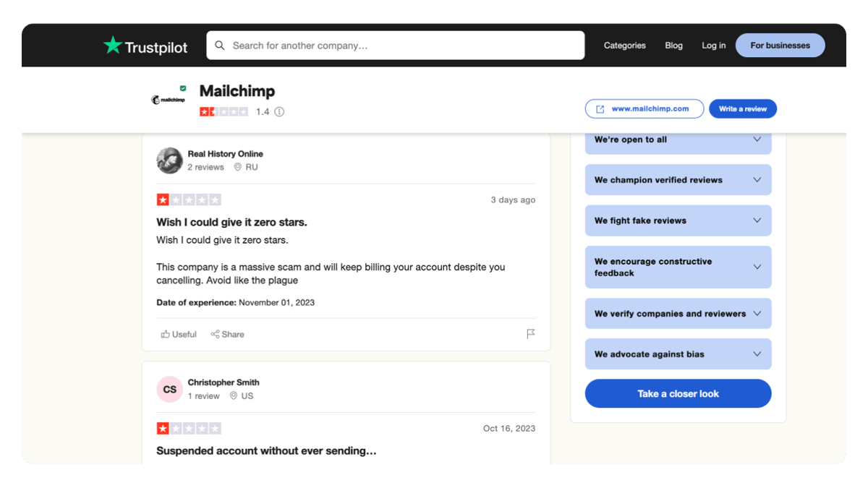Click the Oct 16, 2023 date

click(509, 429)
